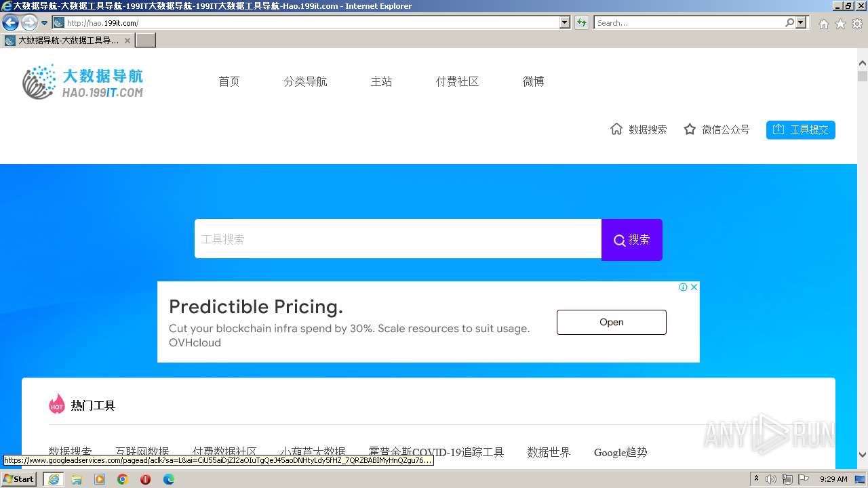Select the 大数据导航 browser tab
The height and width of the screenshot is (488, 868).
67,40
